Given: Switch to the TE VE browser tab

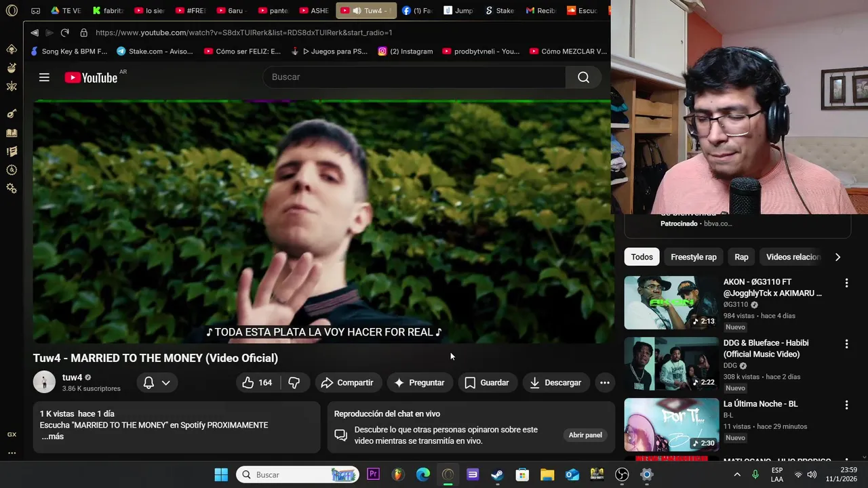Looking at the screenshot, I should [x=66, y=11].
